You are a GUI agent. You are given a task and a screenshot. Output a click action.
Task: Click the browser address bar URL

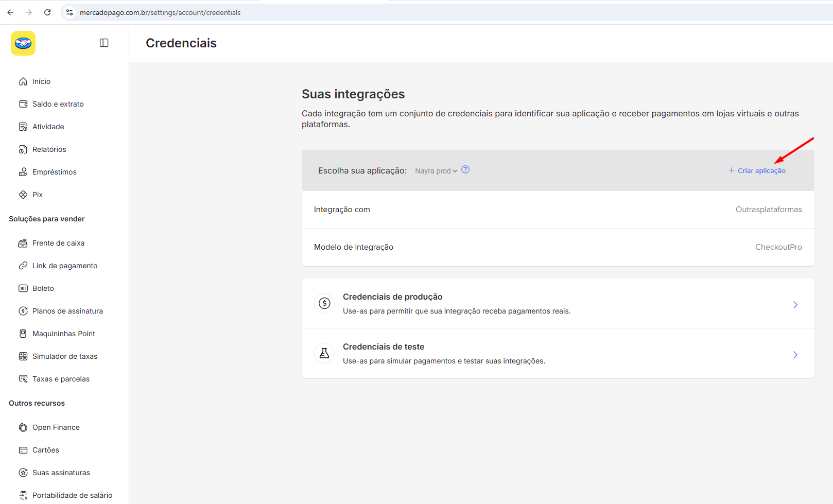click(160, 12)
